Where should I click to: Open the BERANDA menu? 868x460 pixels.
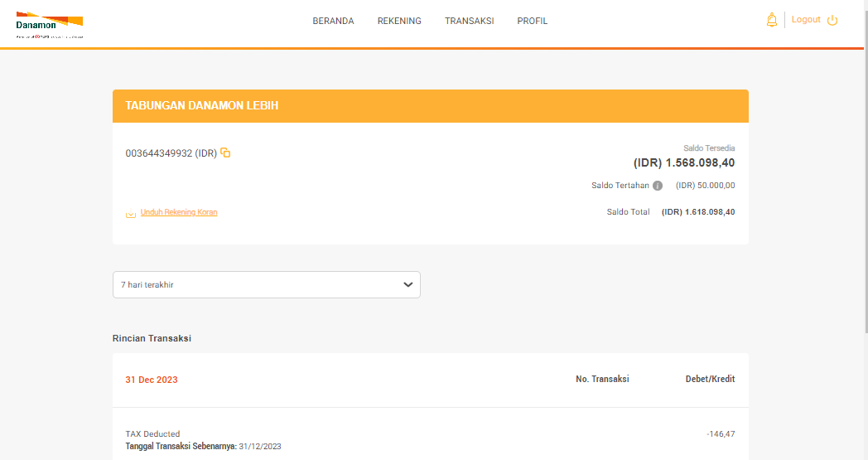click(333, 21)
